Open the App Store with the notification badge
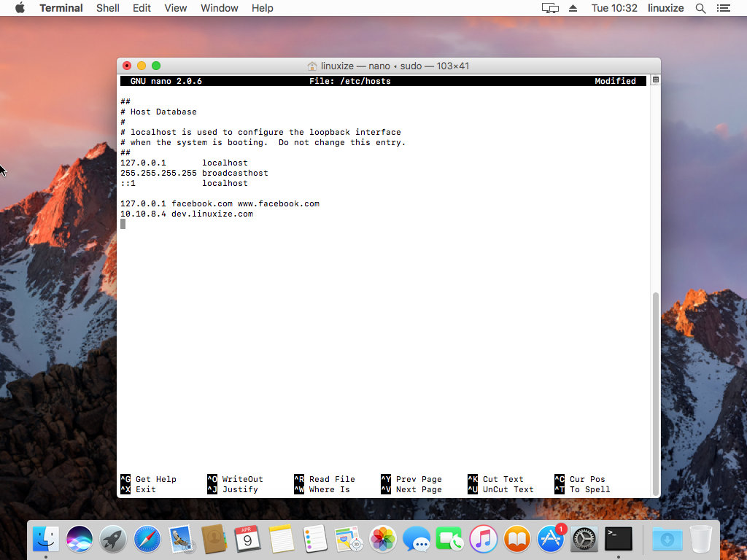Screen dimensions: 747x560 (551, 540)
